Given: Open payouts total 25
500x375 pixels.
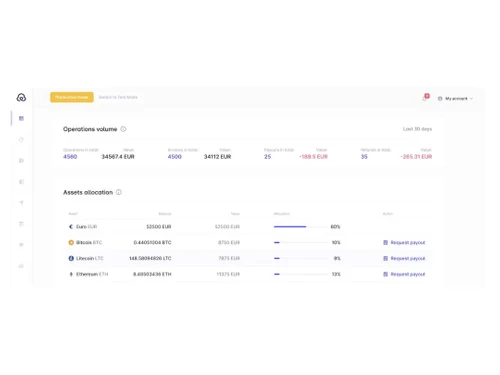Looking at the screenshot, I should (267, 157).
